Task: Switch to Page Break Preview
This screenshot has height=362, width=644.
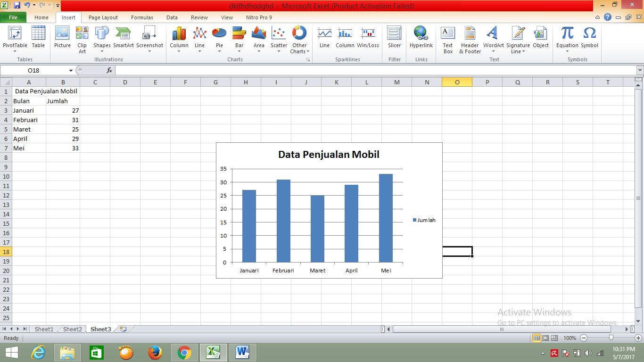Action: tap(554, 338)
